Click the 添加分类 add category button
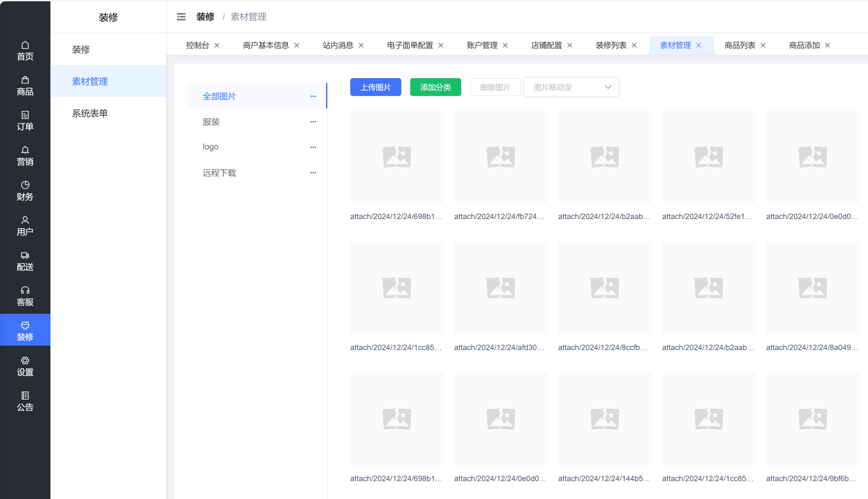This screenshot has width=868, height=499. [436, 87]
